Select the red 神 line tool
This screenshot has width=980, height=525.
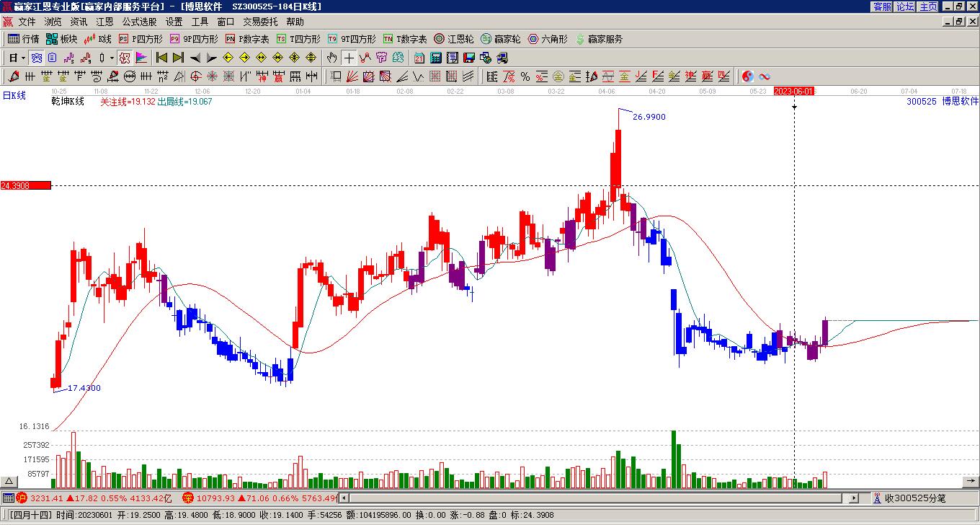[262, 76]
